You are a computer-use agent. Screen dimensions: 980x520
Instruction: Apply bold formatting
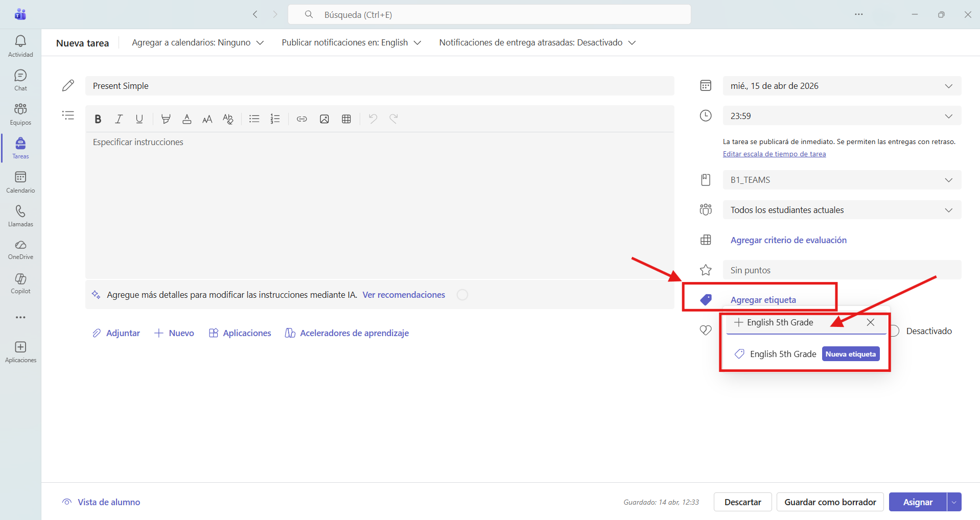(98, 119)
